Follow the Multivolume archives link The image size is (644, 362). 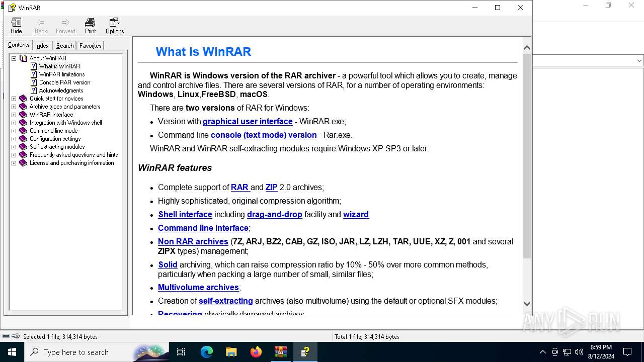198,287
